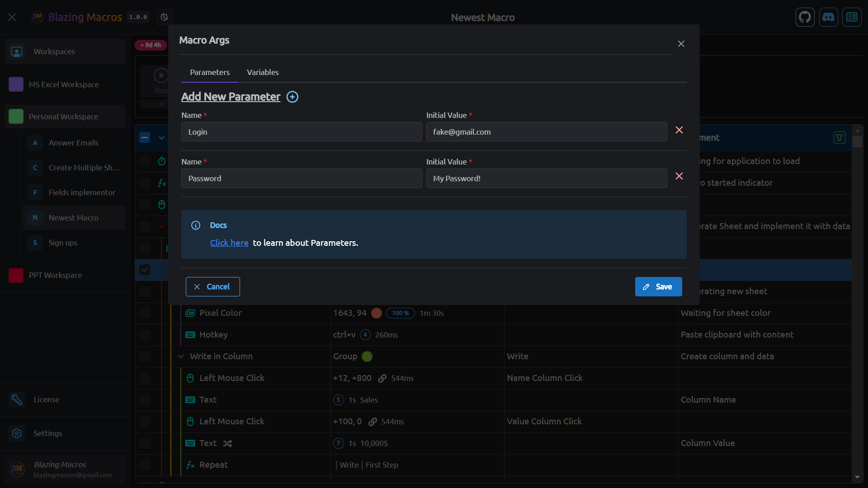Edit the fake@gmail.com initial value field

pos(547,132)
